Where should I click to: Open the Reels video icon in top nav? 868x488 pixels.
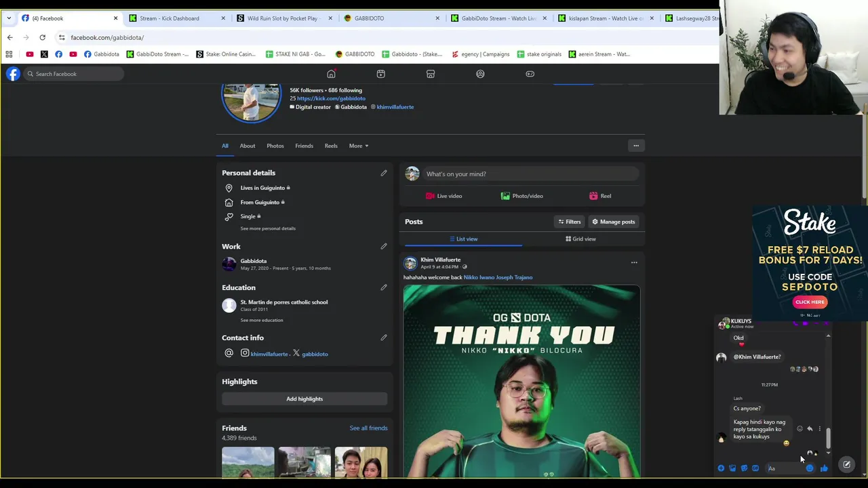[x=380, y=74]
